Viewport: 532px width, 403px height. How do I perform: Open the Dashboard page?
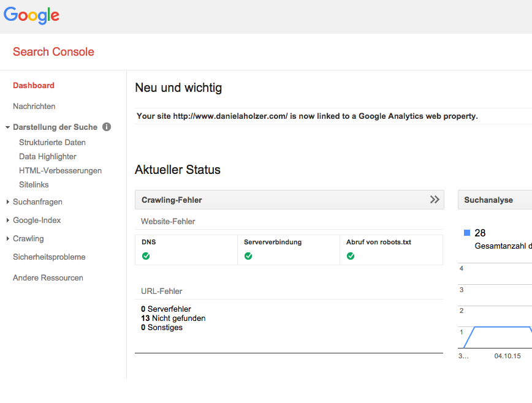coord(34,85)
